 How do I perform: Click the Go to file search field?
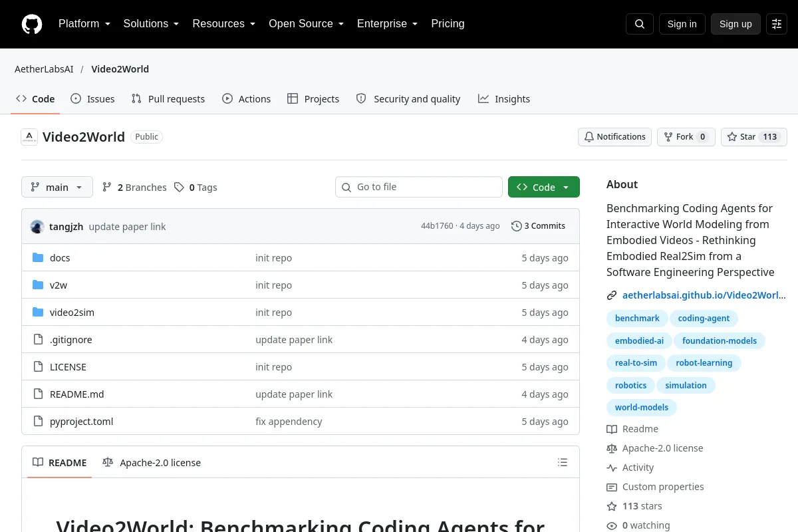point(419,187)
